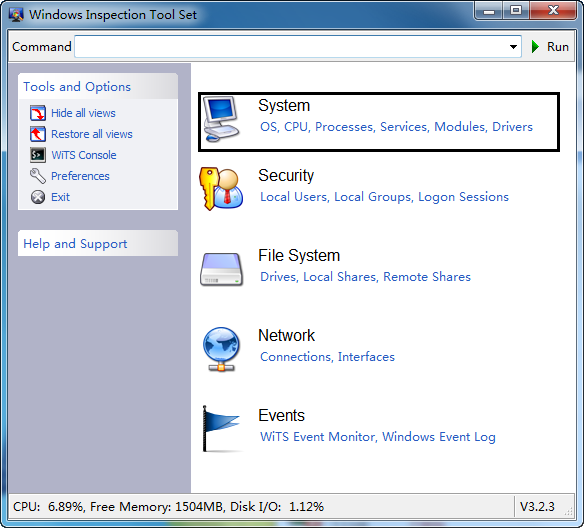This screenshot has height=528, width=584.
Task: Open the Drives, Local Shares, Remote Shares link
Action: coord(365,277)
